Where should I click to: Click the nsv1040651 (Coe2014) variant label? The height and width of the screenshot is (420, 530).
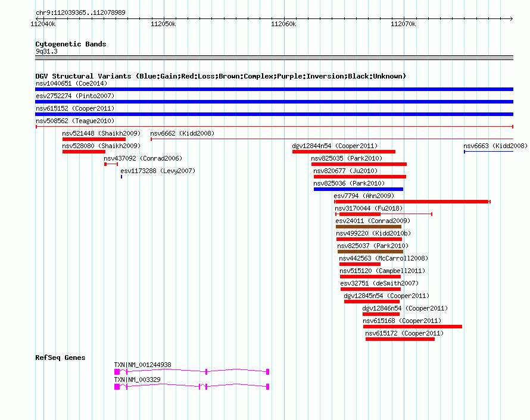[71, 83]
